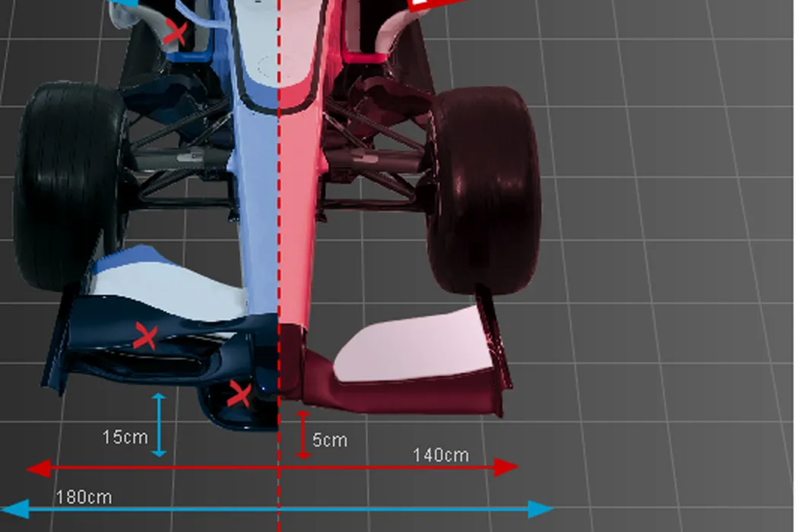The height and width of the screenshot is (532, 798).
Task: Click the red X on the lower nose tip
Action: (x=239, y=394)
